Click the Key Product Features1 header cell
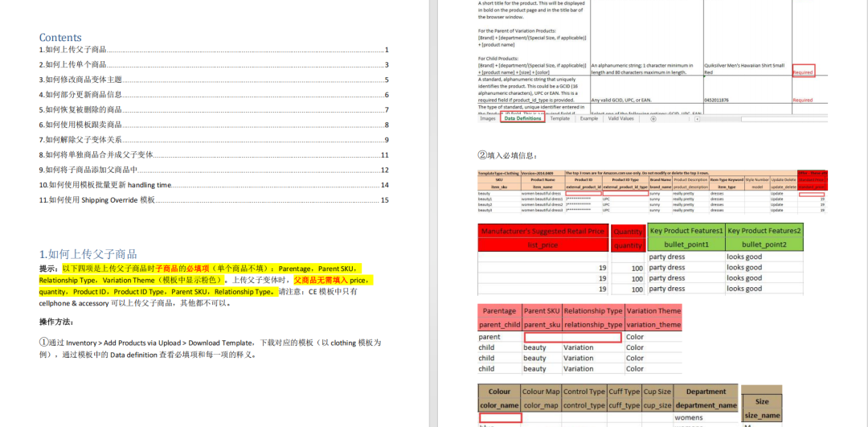 pos(686,231)
